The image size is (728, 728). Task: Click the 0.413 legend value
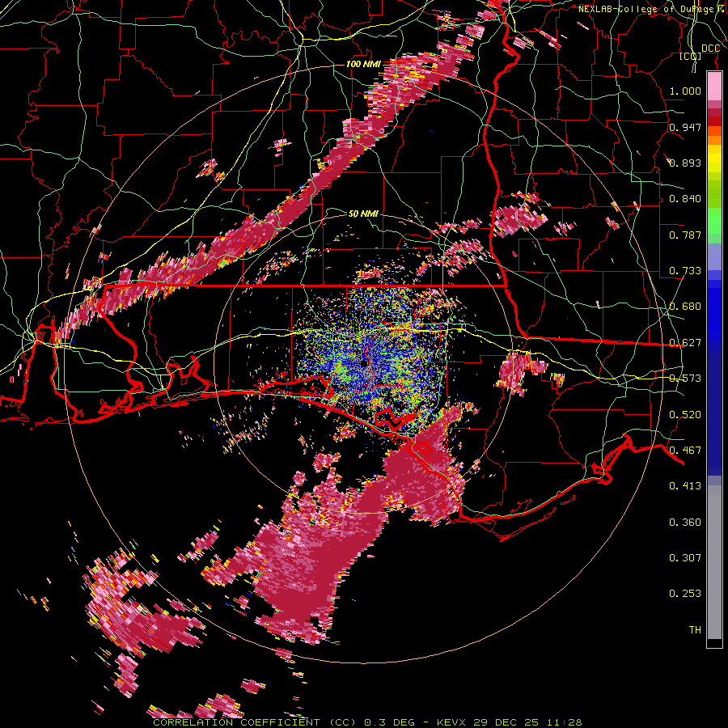(685, 486)
